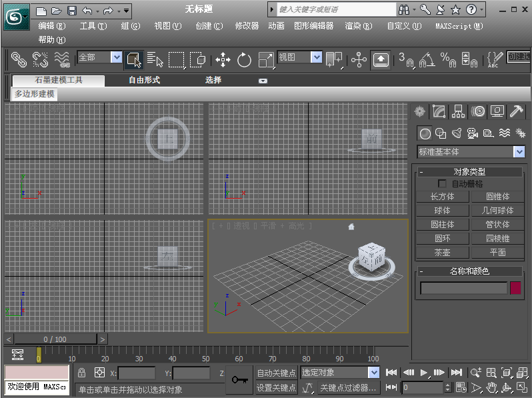Open the Motion panel tab icon
The image size is (532, 398).
coord(478,111)
